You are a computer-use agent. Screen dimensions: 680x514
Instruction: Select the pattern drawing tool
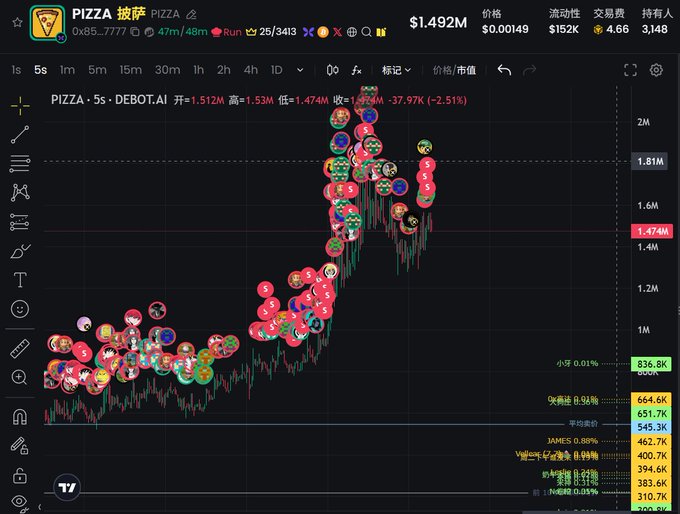[20, 193]
